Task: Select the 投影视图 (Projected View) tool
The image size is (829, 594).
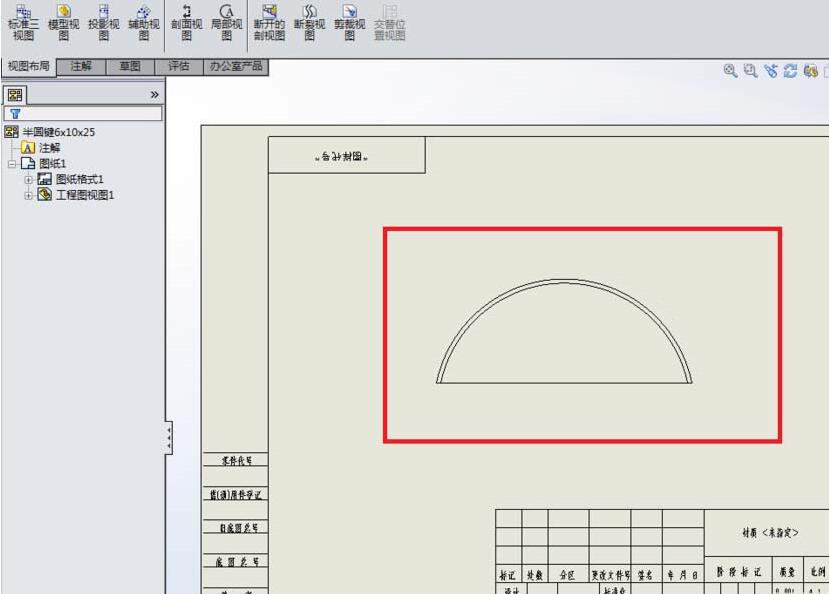Action: (x=100, y=22)
